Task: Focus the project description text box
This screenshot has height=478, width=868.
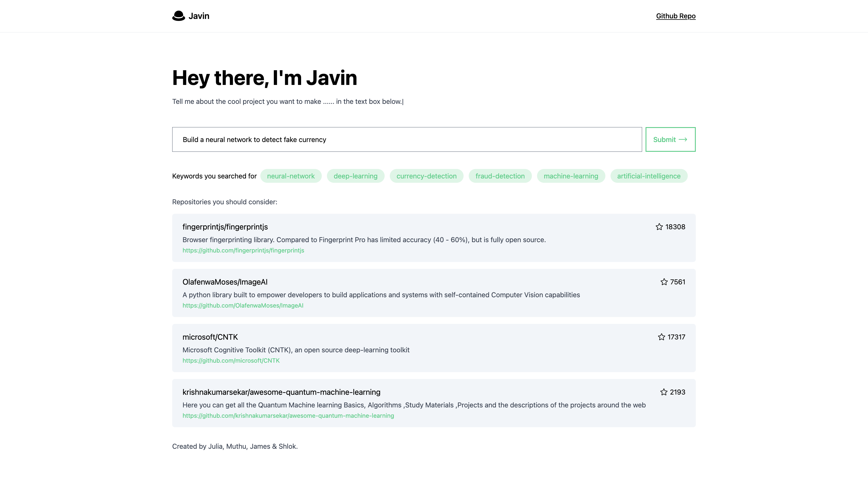Action: 407,139
